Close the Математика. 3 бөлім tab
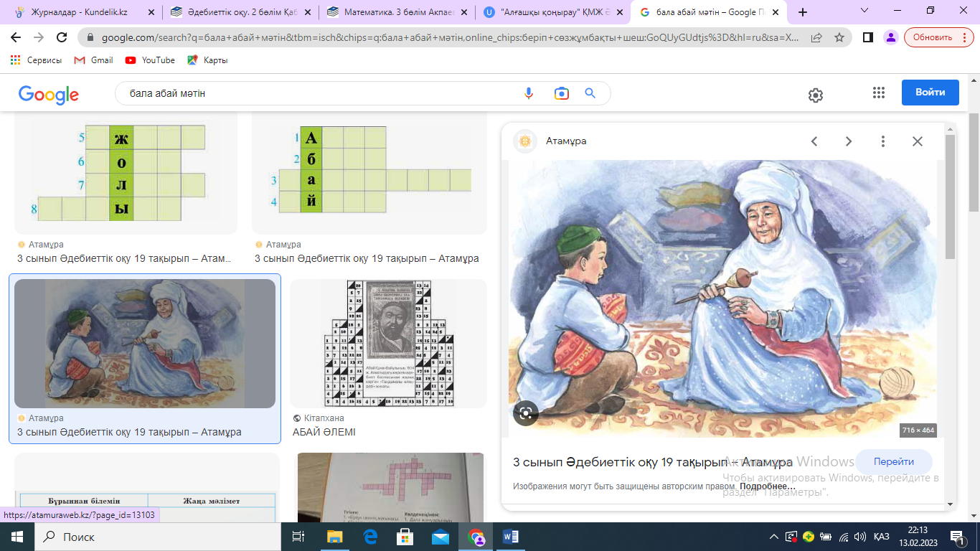This screenshot has height=551, width=980. pos(463,12)
